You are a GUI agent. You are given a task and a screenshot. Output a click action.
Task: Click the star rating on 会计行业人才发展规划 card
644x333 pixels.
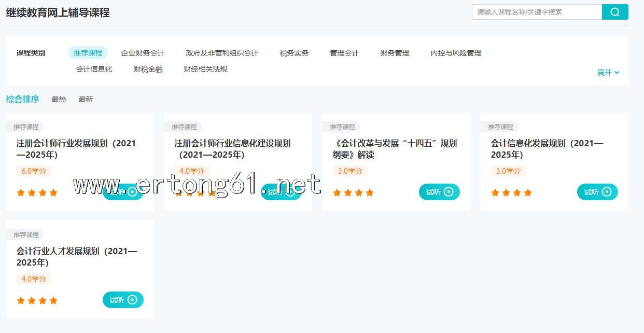pyautogui.click(x=37, y=300)
